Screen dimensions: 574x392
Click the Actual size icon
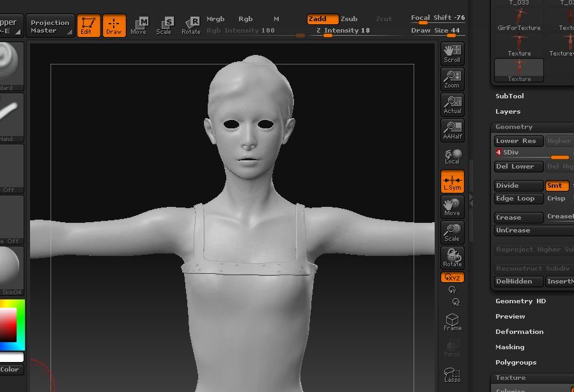453,104
